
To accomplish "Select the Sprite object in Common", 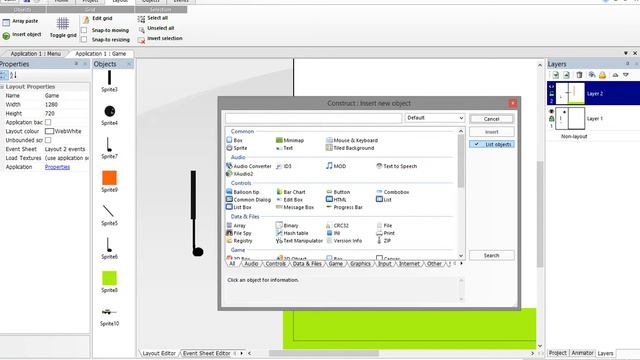I will [237, 148].
